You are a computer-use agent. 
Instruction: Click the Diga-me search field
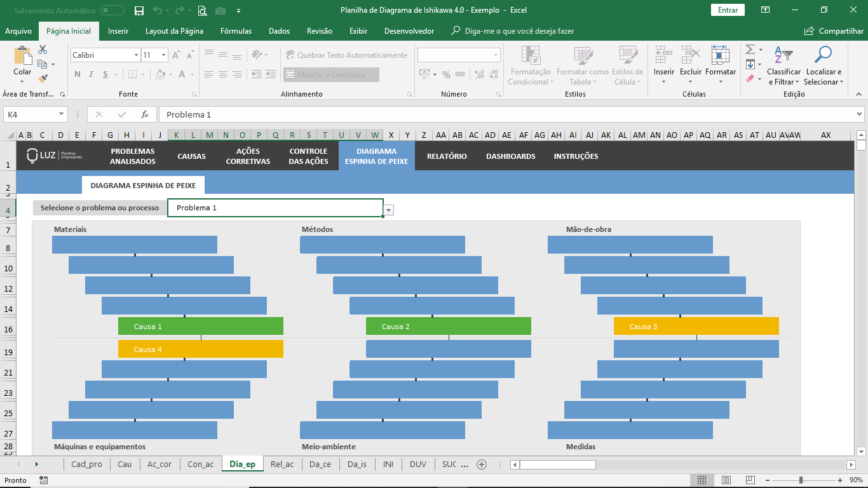(512, 31)
